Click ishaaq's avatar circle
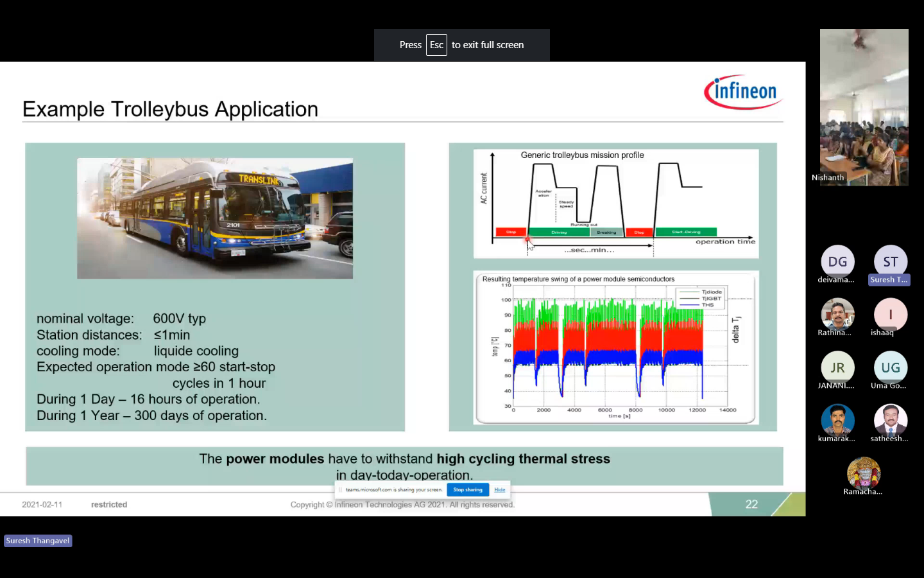 (890, 314)
